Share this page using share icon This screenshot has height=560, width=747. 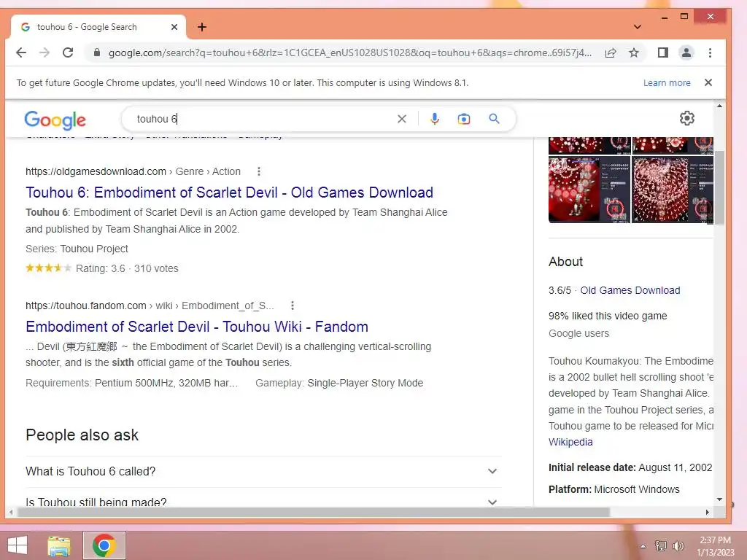tap(611, 52)
